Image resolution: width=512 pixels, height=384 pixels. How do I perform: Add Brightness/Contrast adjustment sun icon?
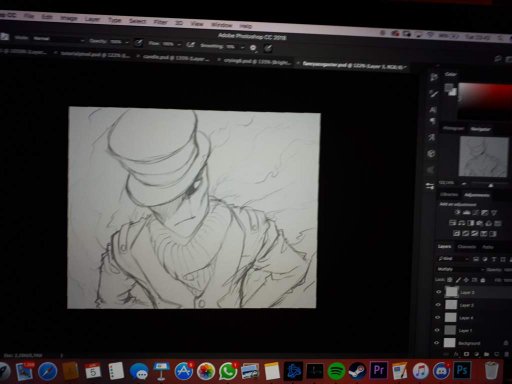pyautogui.click(x=457, y=212)
